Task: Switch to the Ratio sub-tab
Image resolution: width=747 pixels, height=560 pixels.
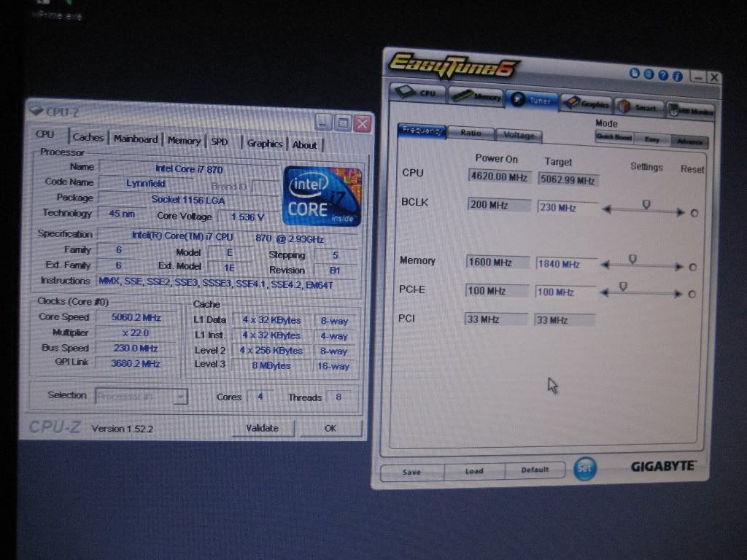Action: point(471,133)
